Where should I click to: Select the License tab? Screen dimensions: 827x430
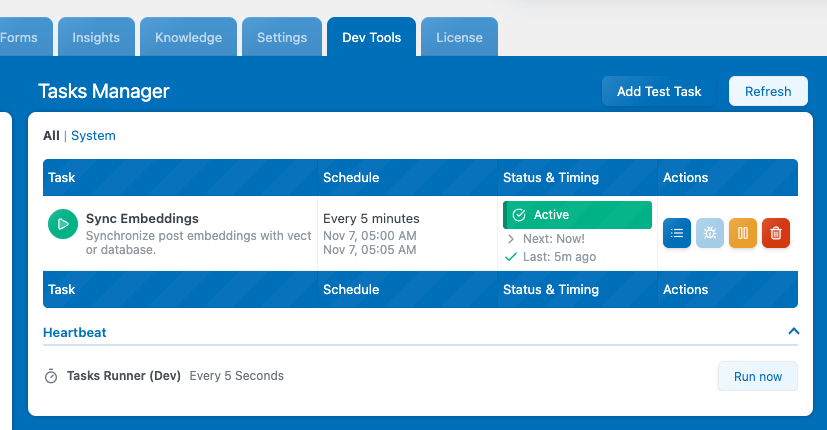(459, 38)
